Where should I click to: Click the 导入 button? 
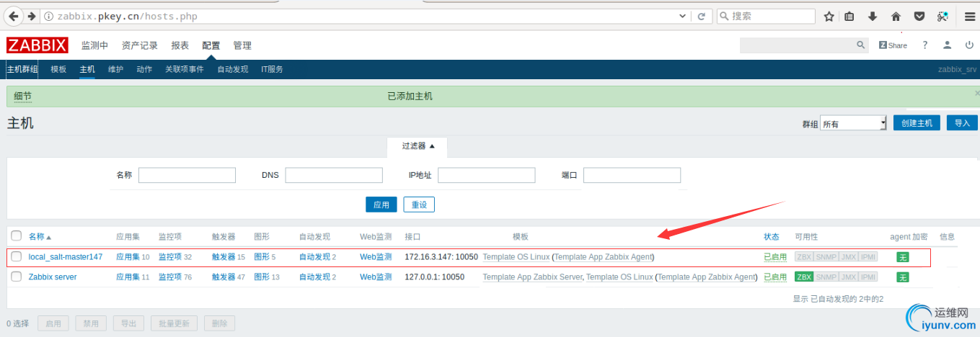962,123
